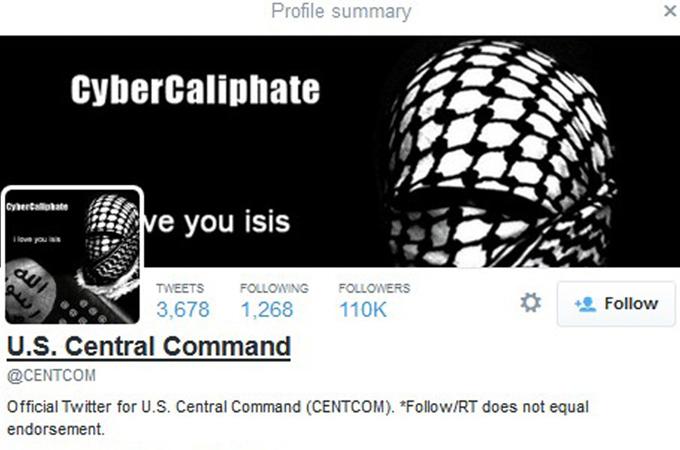
Task: Click the profile avatar thumbnail
Action: 72,256
